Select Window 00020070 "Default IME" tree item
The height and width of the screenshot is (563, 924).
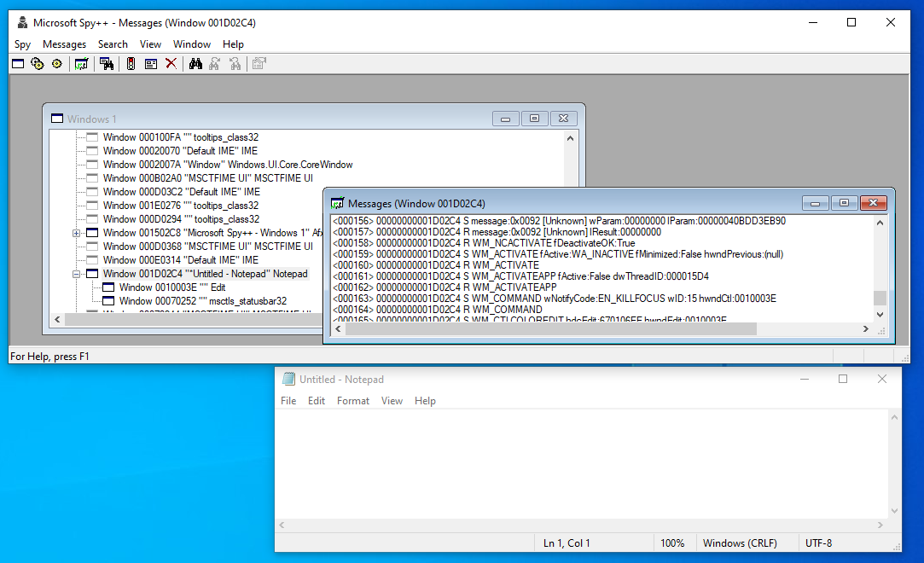click(x=180, y=151)
